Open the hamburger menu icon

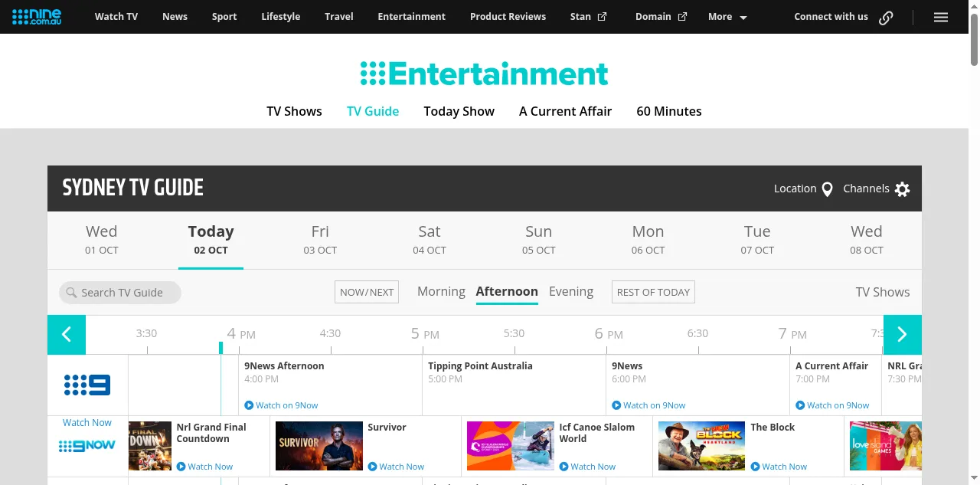941,17
